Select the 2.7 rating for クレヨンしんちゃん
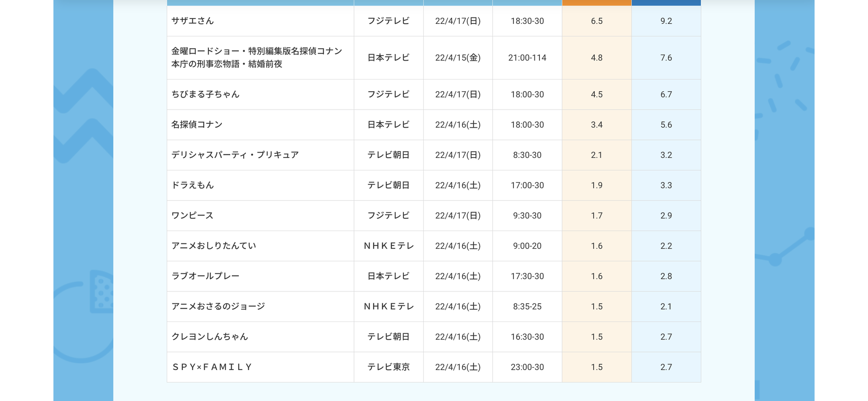 (x=666, y=337)
